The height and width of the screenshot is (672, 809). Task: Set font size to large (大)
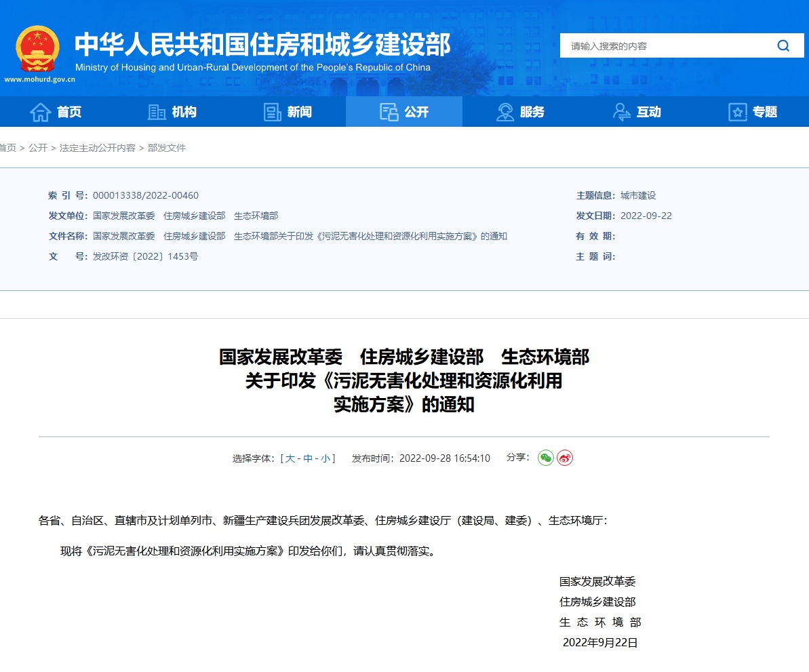click(x=290, y=458)
